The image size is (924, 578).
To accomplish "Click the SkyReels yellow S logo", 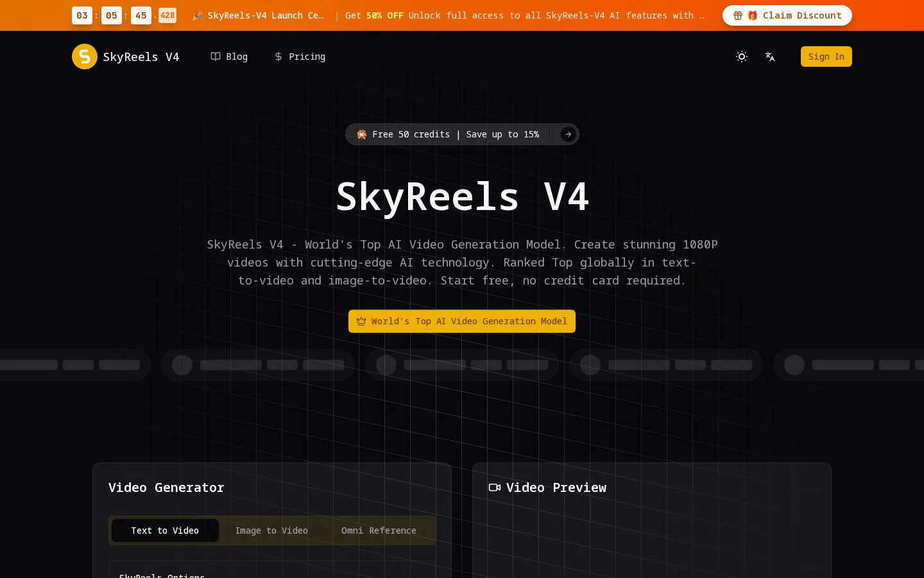I will 85,57.
